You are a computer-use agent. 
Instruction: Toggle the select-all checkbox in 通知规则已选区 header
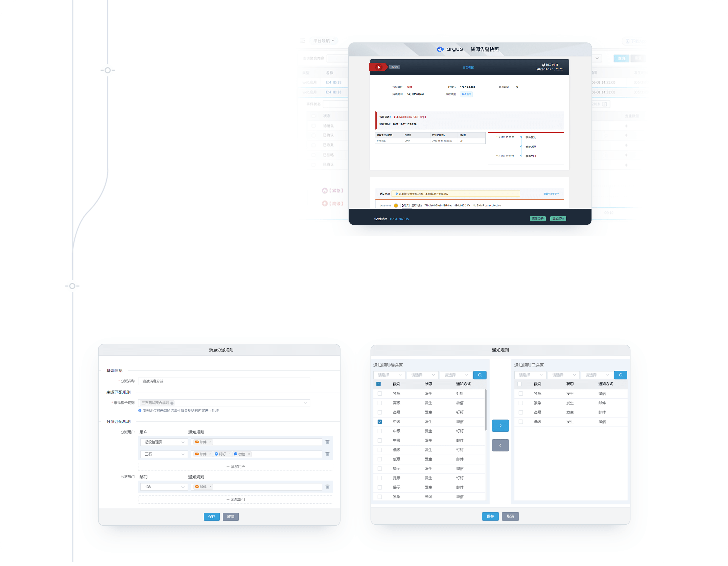pos(520,384)
